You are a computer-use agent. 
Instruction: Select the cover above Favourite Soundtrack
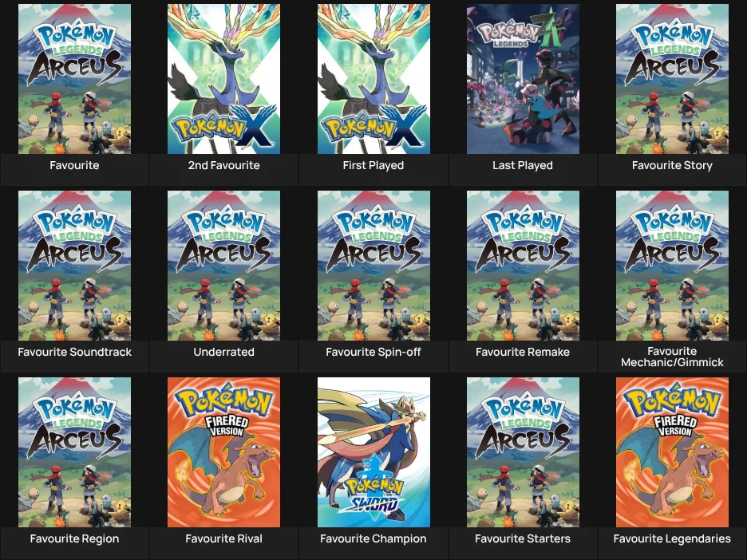point(74,266)
